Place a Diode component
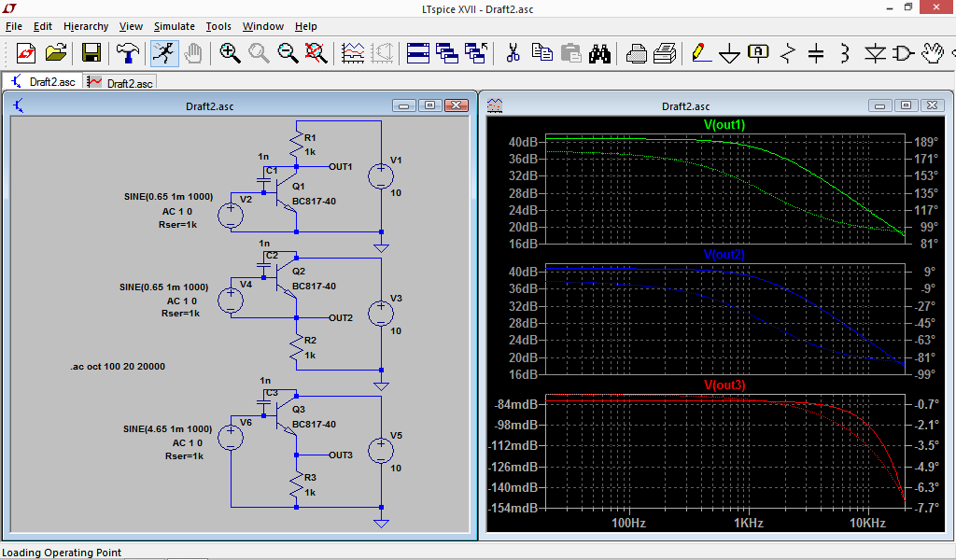The width and height of the screenshot is (956, 560). coord(876,53)
